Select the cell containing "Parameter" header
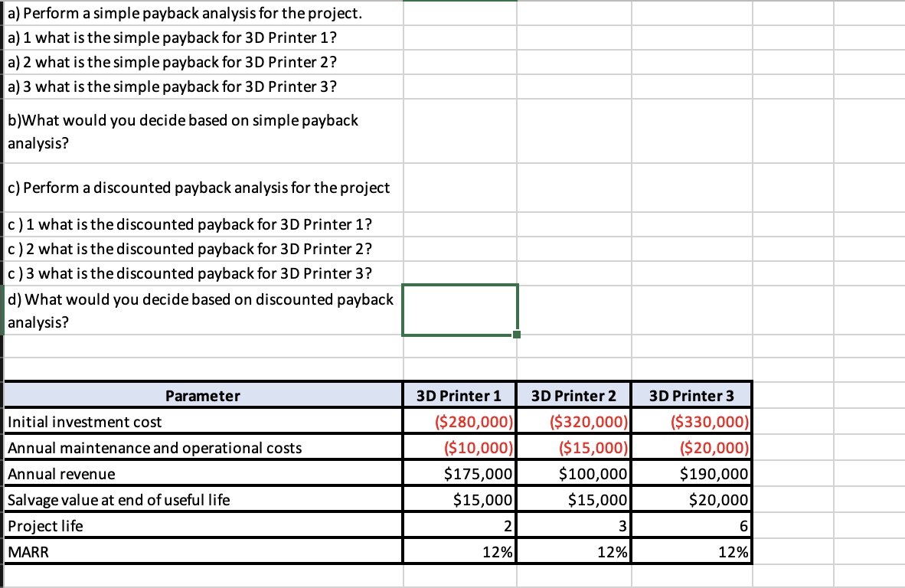 [x=202, y=396]
